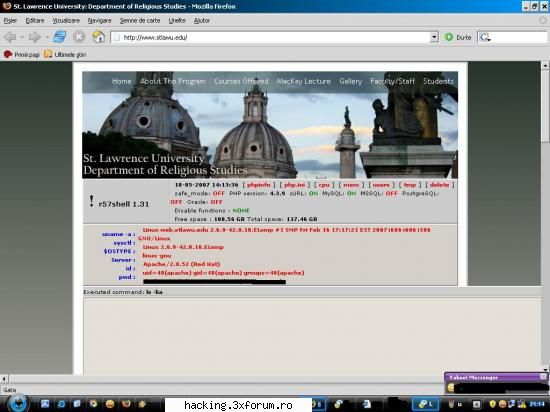Image resolution: width=550 pixels, height=412 pixels.
Task: Click the delete shell link
Action: pos(439,185)
